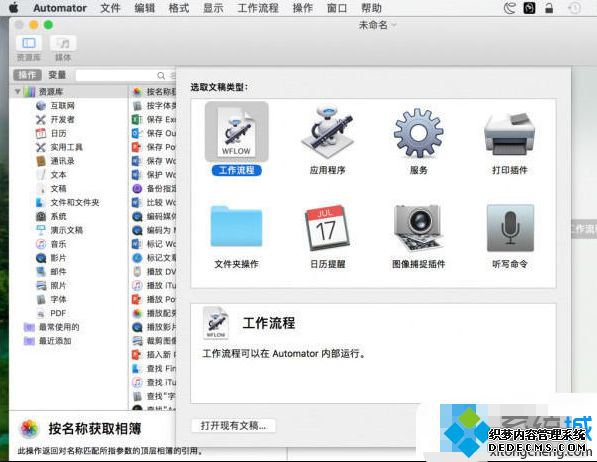Open the 帮助 menu
Screen dimensions: 597x462
tap(371, 8)
